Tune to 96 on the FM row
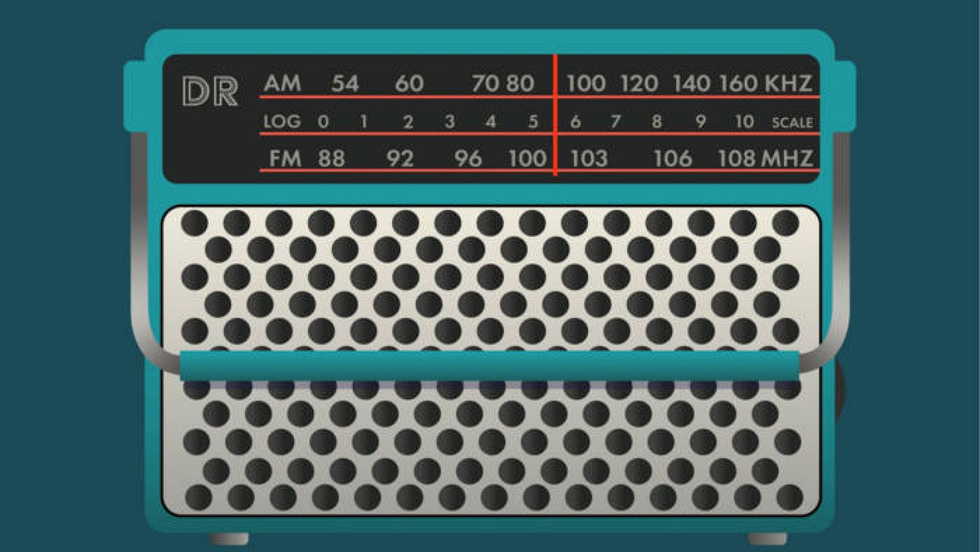The width and height of the screenshot is (980, 552). pos(468,159)
